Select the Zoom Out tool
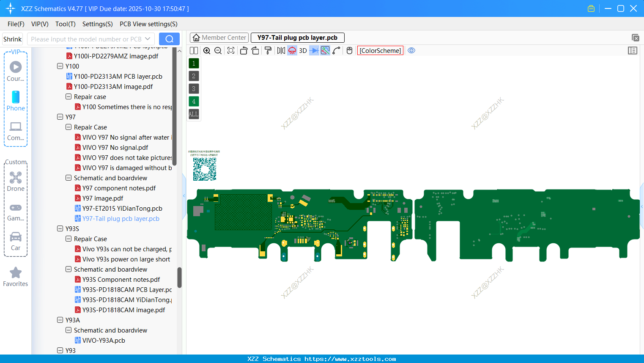Screen dimensions: 644x363 (x=218, y=50)
